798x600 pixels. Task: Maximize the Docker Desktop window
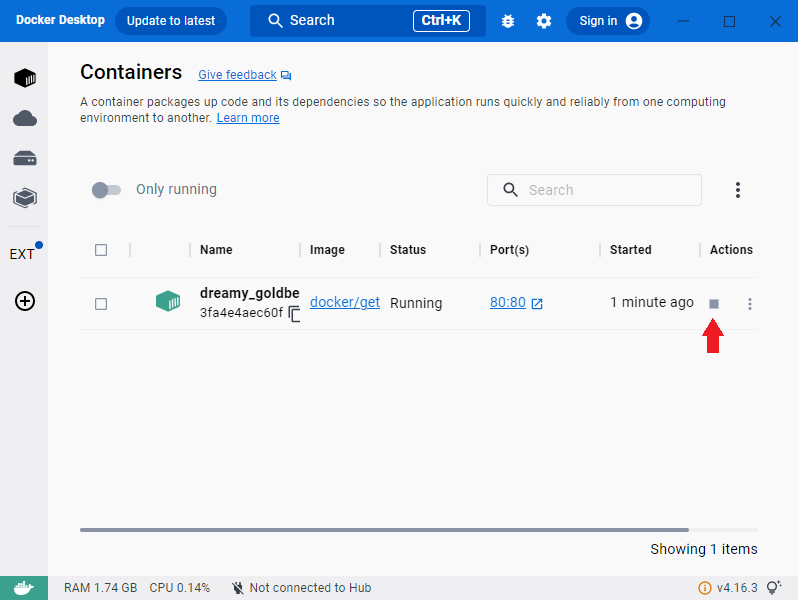coord(729,21)
